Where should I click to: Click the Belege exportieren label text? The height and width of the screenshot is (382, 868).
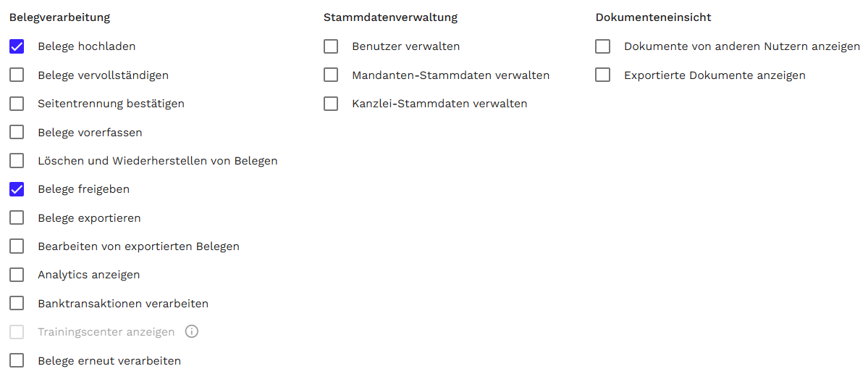[x=89, y=218]
